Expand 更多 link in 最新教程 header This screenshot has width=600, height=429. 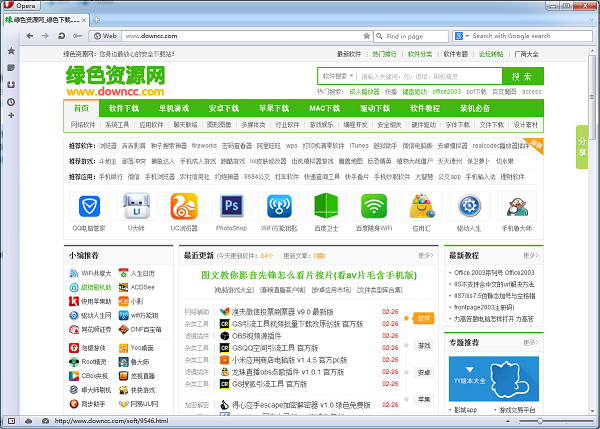point(530,255)
